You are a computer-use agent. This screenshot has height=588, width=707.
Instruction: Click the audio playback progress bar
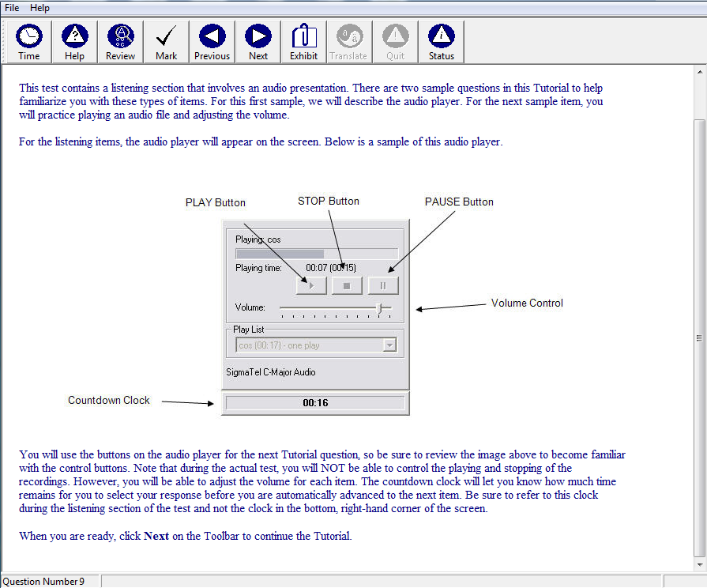pos(317,254)
